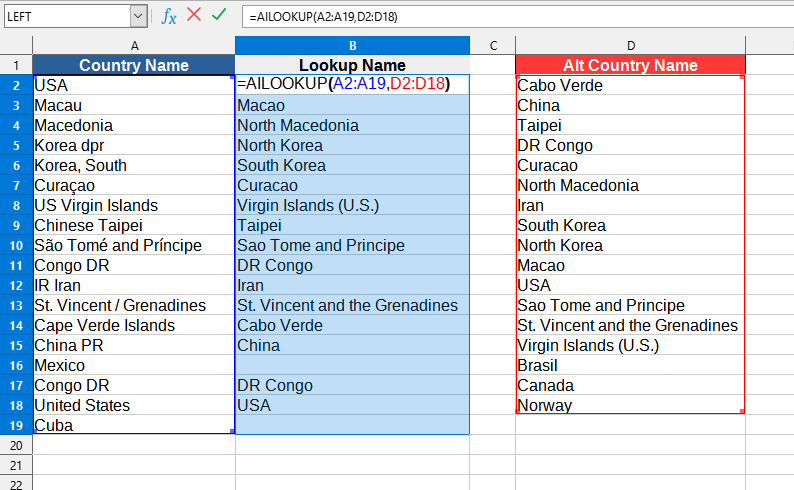794x490 pixels.
Task: Select row 16 header
Action: (x=16, y=365)
